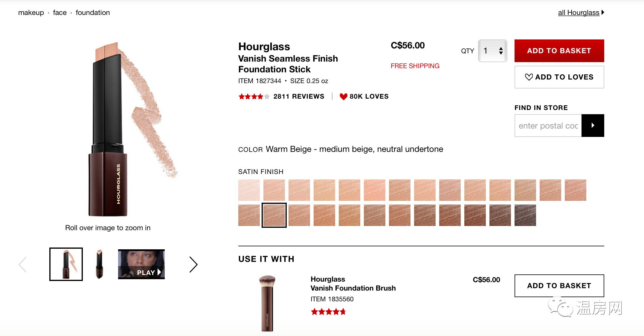Screen dimensions: 644x336
Task: Click the Vanish Foundation Brush star rating
Action: point(328,312)
